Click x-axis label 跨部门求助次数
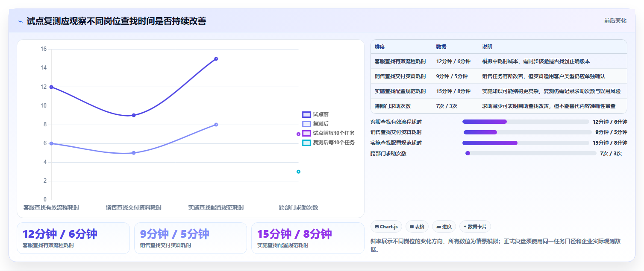Screen dimensions: 644x271 pyautogui.click(x=298, y=207)
